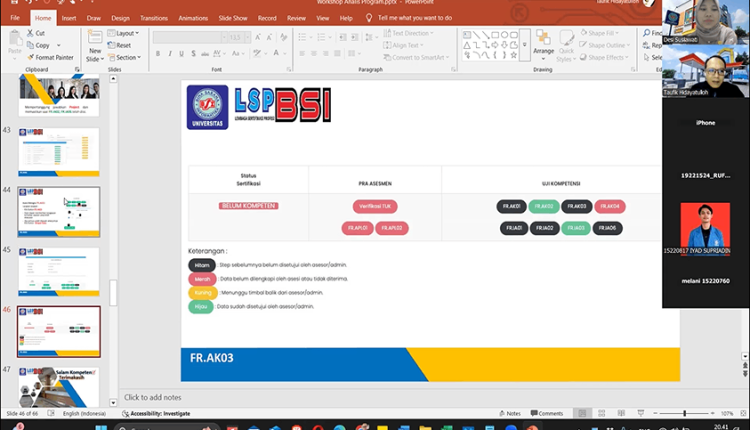Add a New Slide
This screenshot has width=750, height=430.
95,45
